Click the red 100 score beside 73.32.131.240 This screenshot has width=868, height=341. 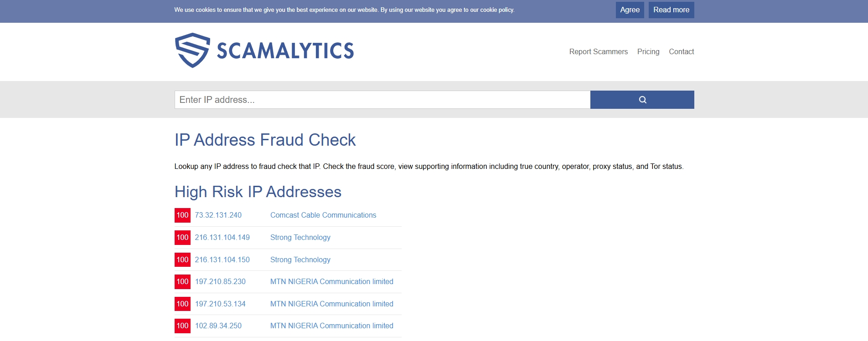pos(182,215)
